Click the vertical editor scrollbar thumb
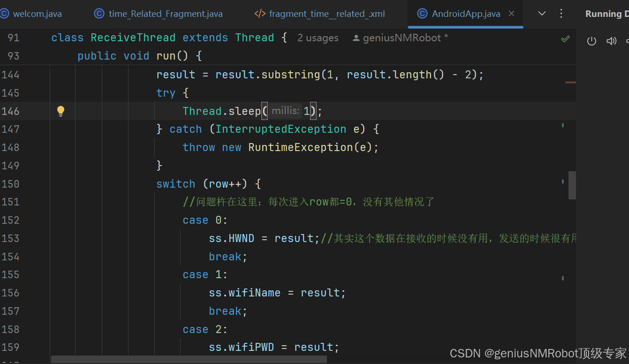The image size is (629, 364). 572,185
